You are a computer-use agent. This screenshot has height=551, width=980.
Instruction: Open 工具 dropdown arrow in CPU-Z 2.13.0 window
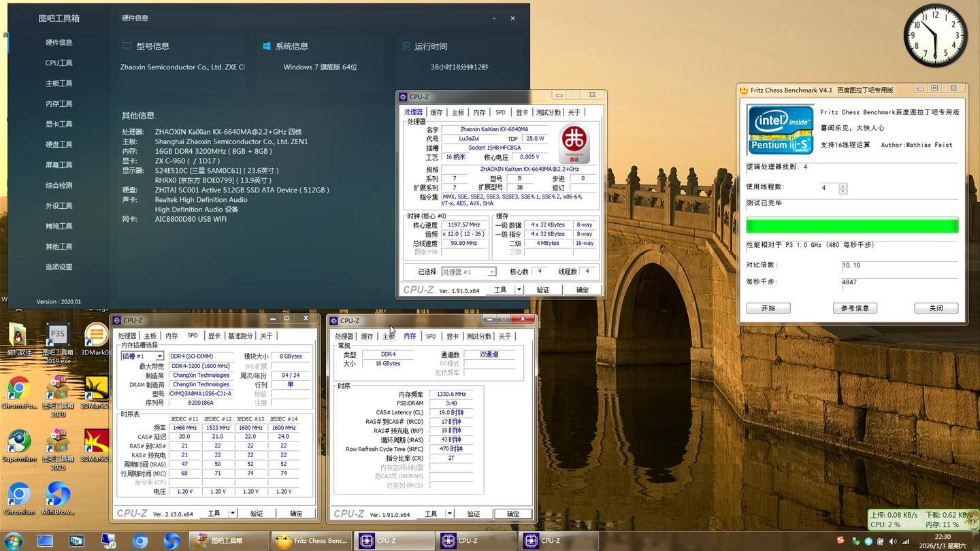(x=233, y=514)
